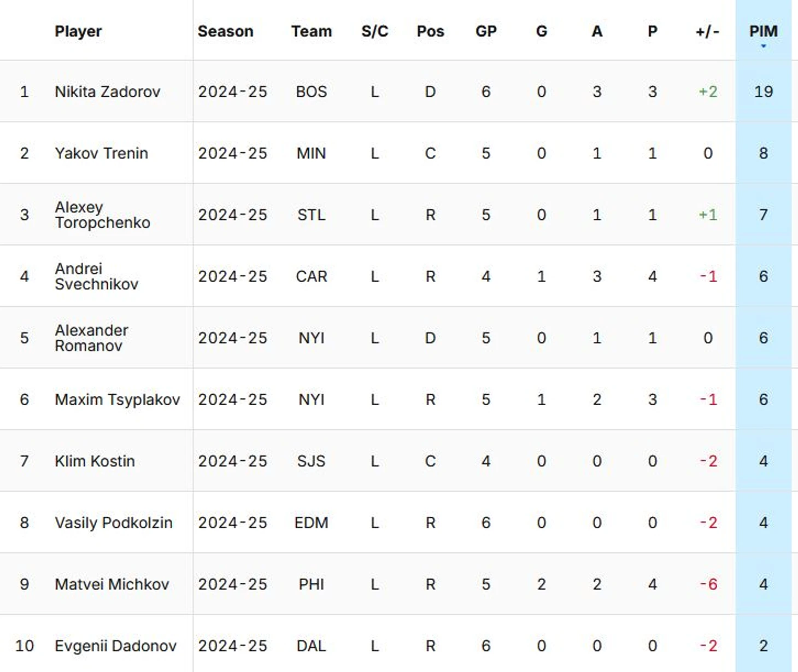Open Nikita Zadorov's player page
The height and width of the screenshot is (672, 798).
[108, 91]
